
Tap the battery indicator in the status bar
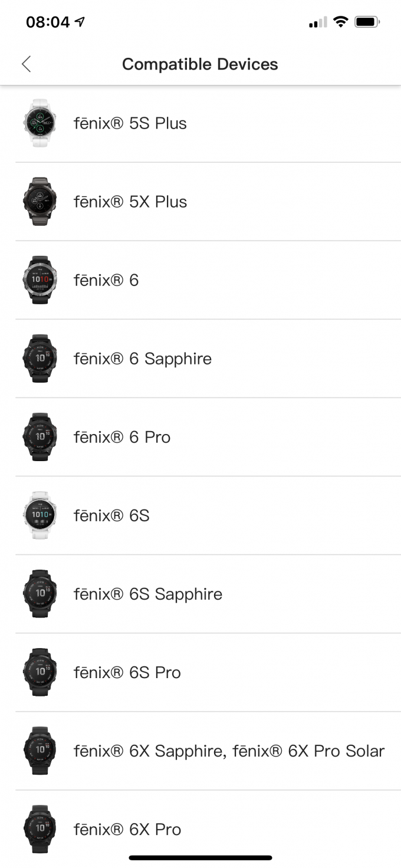click(x=367, y=22)
